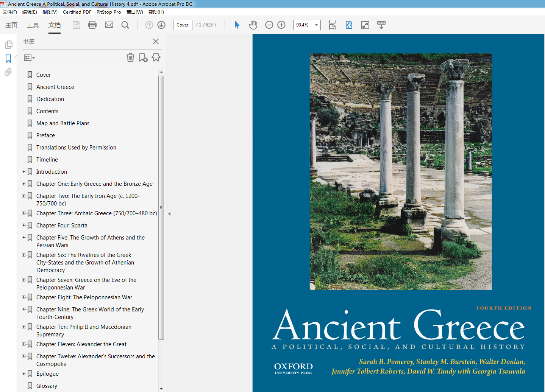Expand Chapter Four: Sparta node
Screen dimensions: 545x392
(24, 226)
